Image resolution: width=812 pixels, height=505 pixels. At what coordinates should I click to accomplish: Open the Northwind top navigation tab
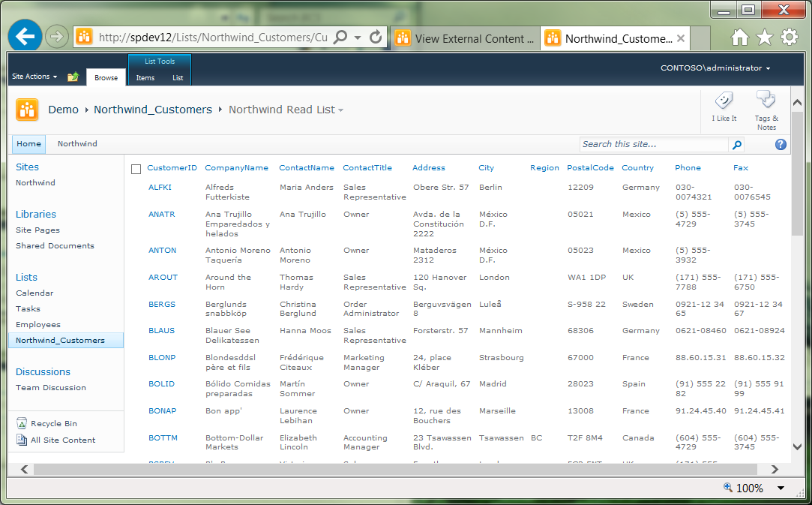click(x=77, y=144)
